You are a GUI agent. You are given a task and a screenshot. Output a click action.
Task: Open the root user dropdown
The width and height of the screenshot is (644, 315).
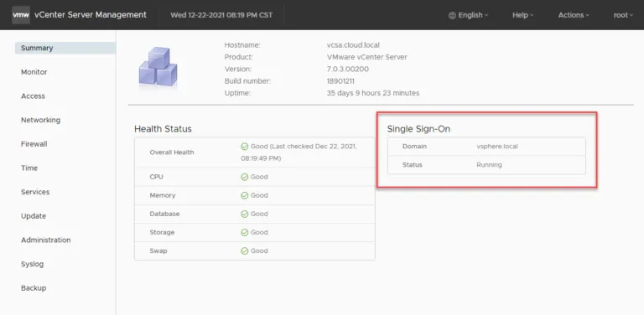pos(623,15)
